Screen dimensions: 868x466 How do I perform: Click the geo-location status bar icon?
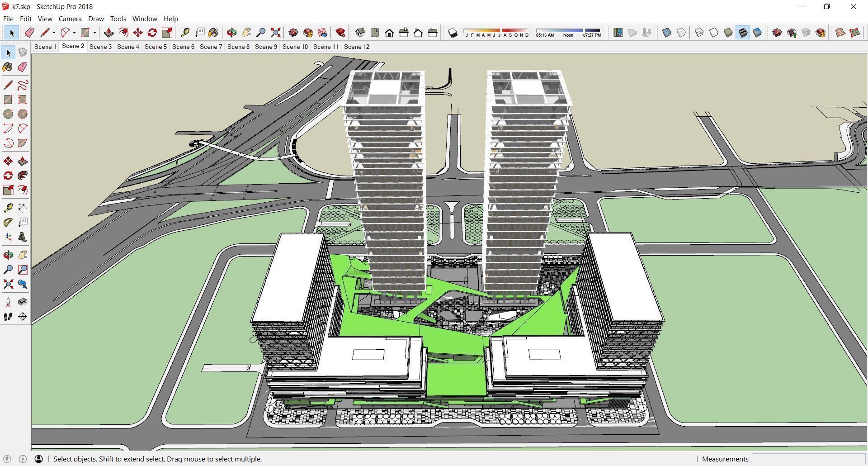point(7,459)
